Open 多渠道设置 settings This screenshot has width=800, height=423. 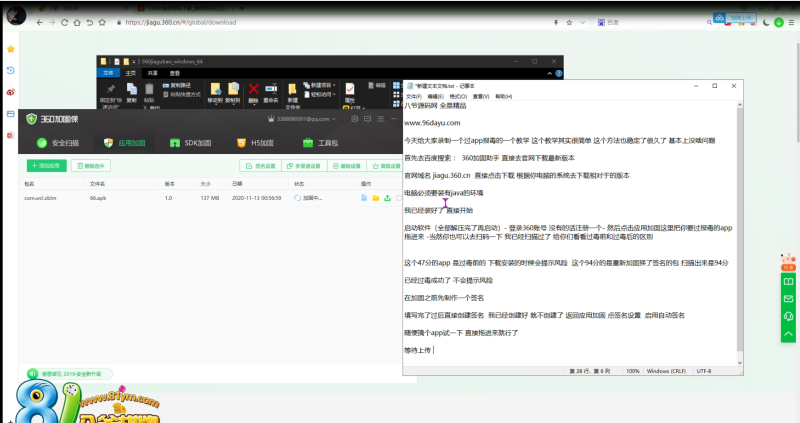click(x=304, y=166)
